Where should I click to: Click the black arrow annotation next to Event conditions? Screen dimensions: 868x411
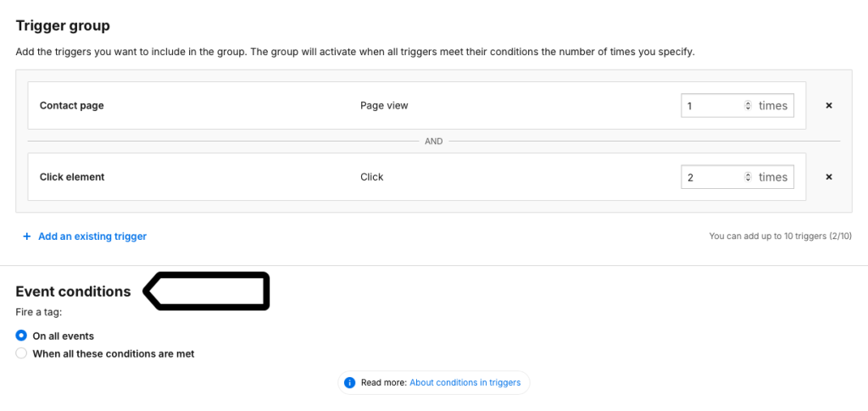click(x=206, y=291)
